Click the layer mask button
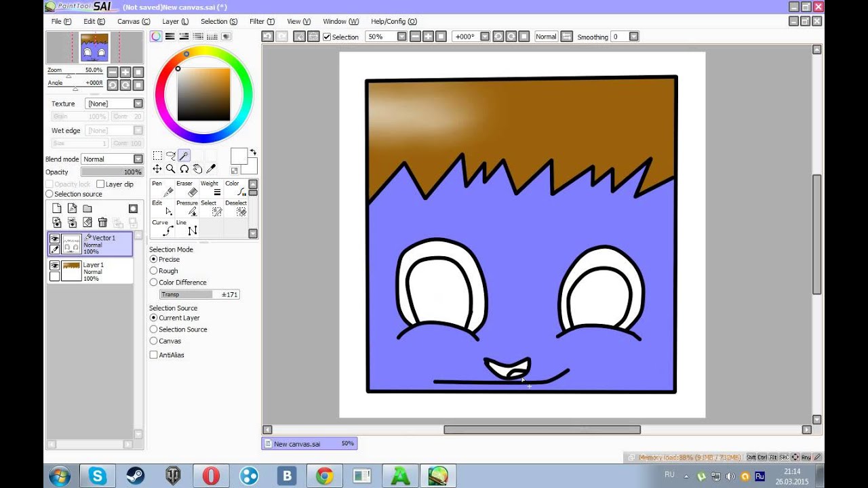The image size is (868, 488). click(x=133, y=209)
